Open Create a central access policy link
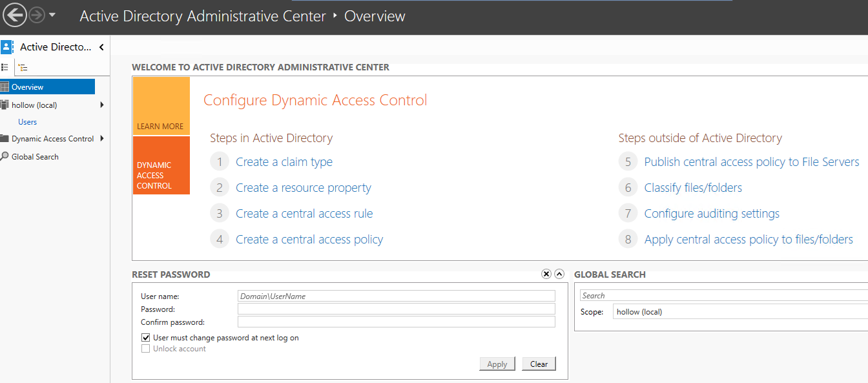 (309, 240)
